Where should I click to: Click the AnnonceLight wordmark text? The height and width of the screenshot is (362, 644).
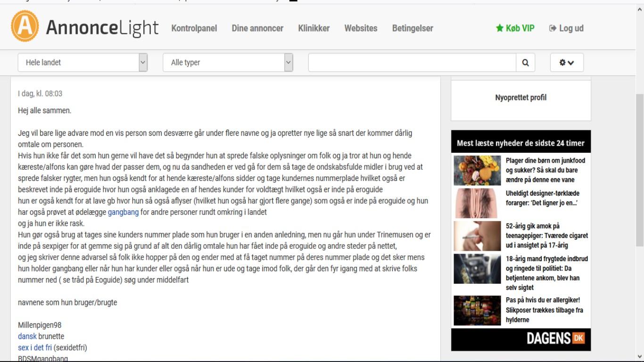coord(102,27)
